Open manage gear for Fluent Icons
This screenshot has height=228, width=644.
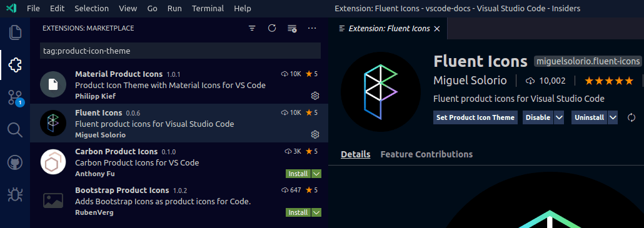coord(315,134)
